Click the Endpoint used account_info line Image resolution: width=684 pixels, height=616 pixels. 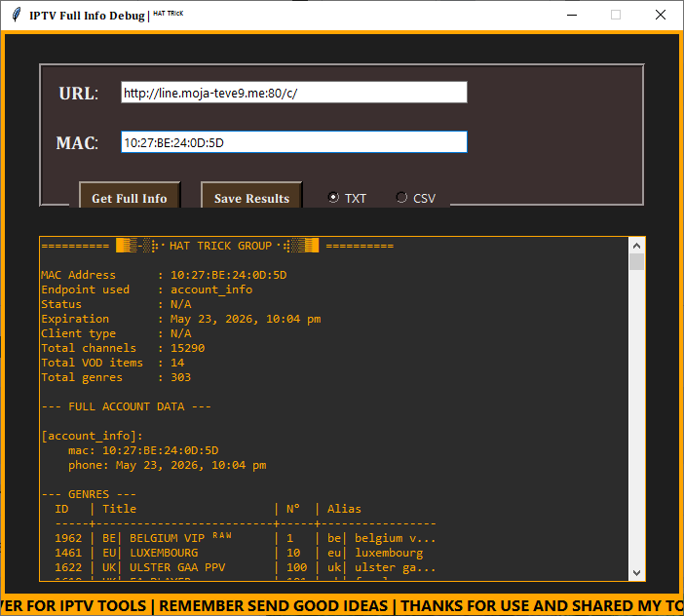(x=147, y=289)
